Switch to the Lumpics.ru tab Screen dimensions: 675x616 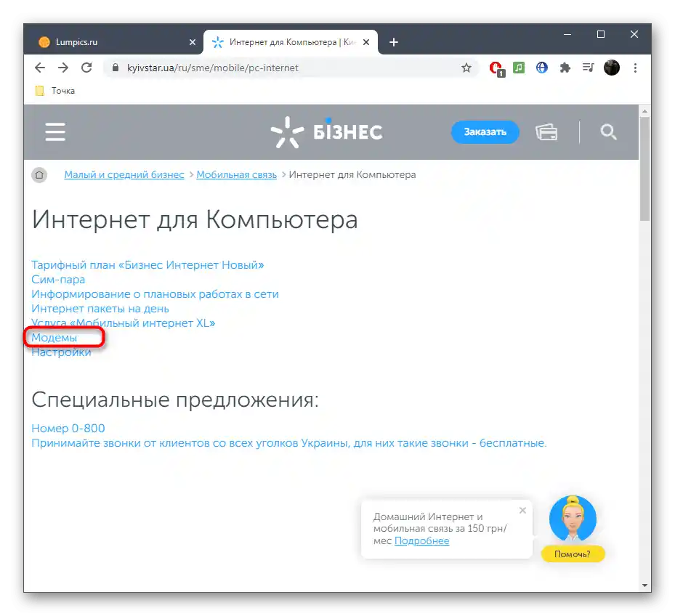pos(113,42)
